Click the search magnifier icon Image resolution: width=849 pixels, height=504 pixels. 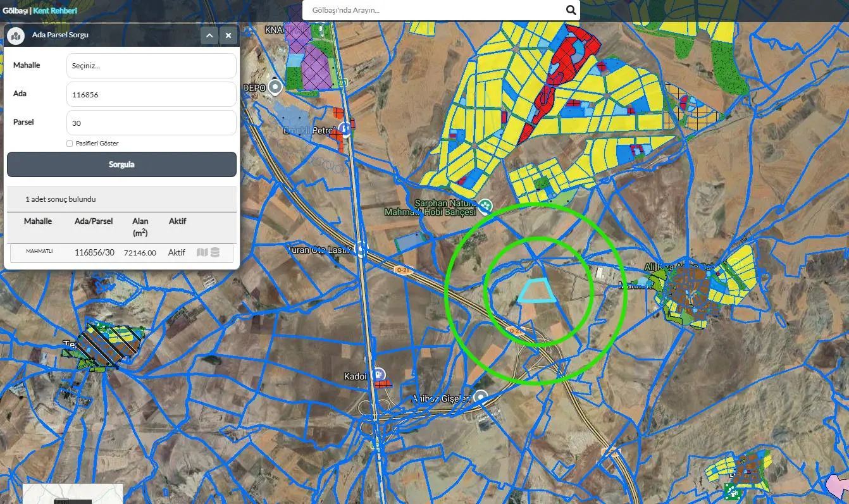[x=571, y=10]
